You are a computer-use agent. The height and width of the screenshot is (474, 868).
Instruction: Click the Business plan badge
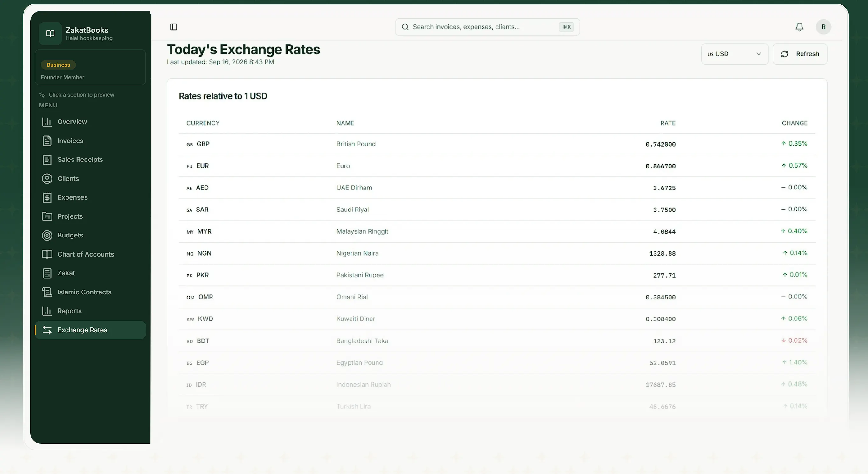tap(58, 65)
